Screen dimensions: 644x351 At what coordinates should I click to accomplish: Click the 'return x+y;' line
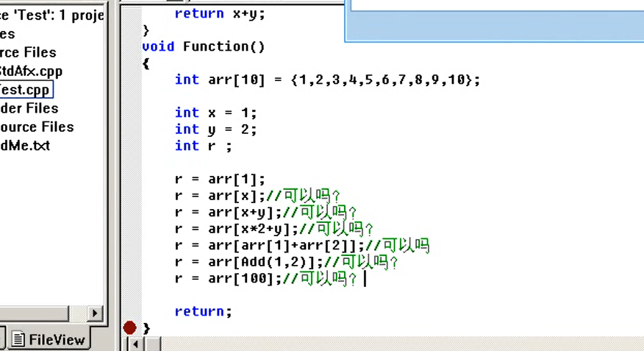click(x=220, y=13)
